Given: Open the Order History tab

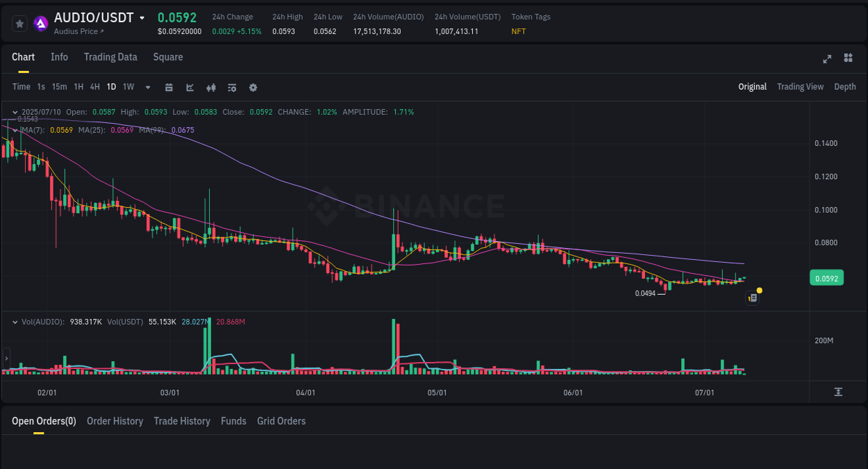Looking at the screenshot, I should point(115,421).
